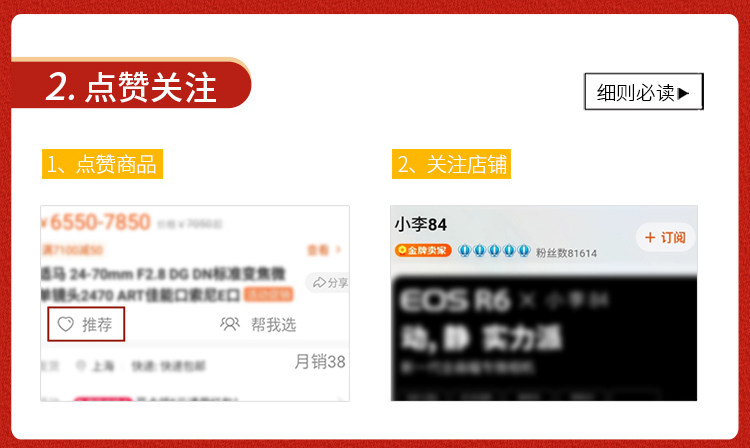Click the 2、关注店铺 yellow label
Screen dimensions: 750x448
pos(452,164)
